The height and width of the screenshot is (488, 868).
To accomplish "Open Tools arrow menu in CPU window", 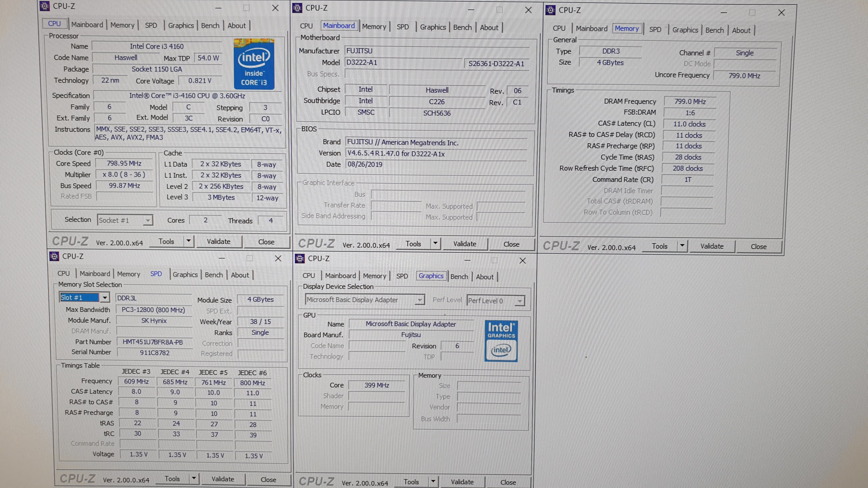I will 189,241.
